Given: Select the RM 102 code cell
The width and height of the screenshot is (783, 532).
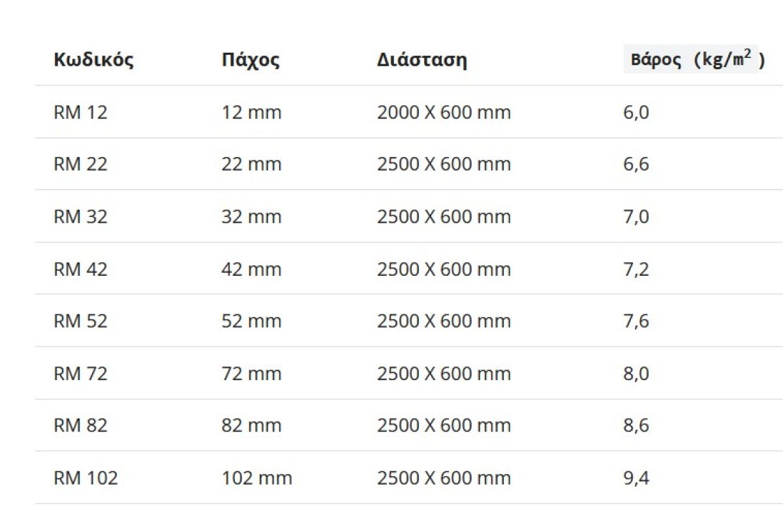Looking at the screenshot, I should (85, 478).
